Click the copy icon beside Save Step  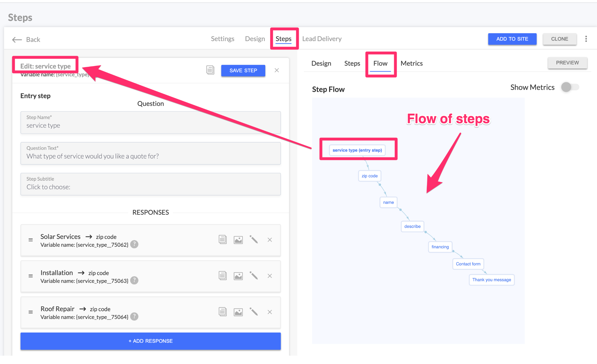click(x=210, y=70)
